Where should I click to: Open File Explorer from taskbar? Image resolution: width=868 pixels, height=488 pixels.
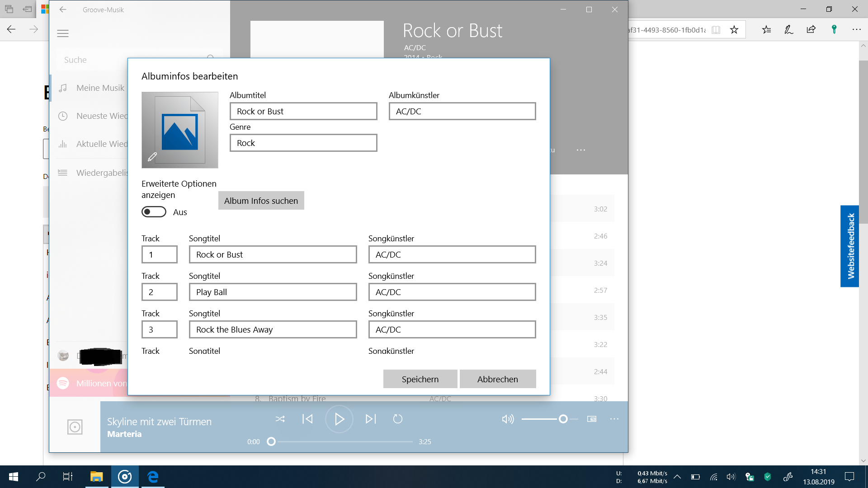[x=96, y=477]
